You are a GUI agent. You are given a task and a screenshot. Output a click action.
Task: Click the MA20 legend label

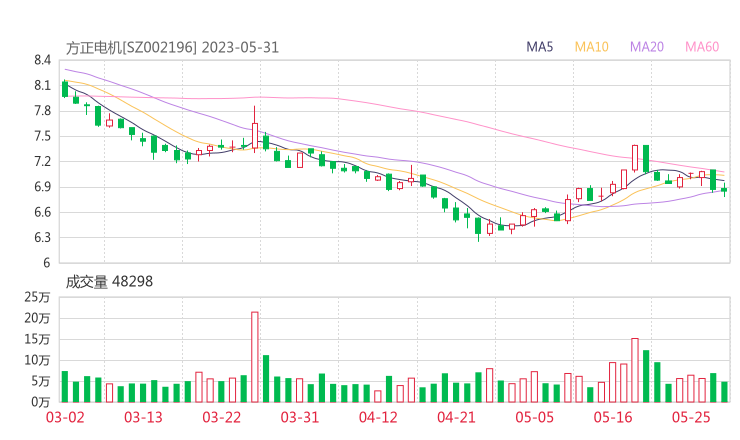pos(647,47)
